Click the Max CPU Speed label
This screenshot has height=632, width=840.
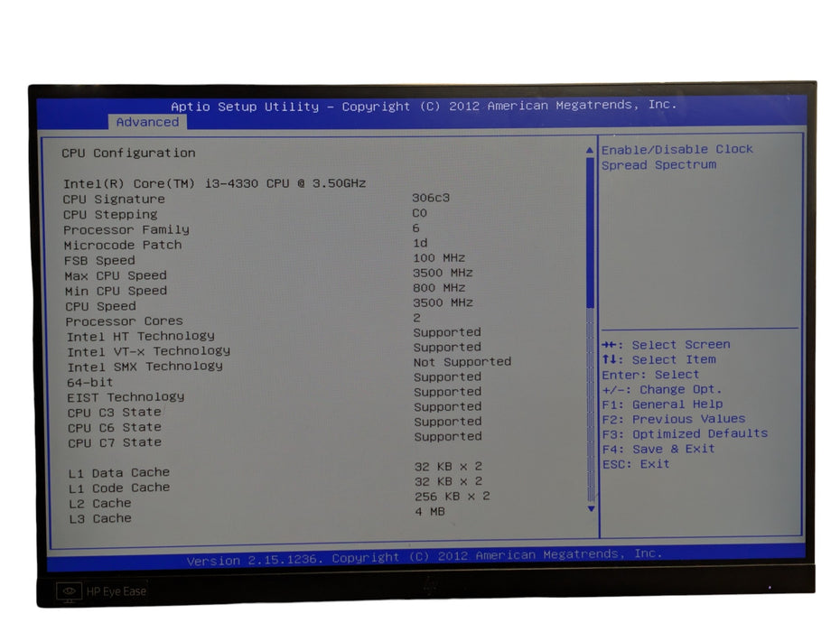tap(116, 276)
